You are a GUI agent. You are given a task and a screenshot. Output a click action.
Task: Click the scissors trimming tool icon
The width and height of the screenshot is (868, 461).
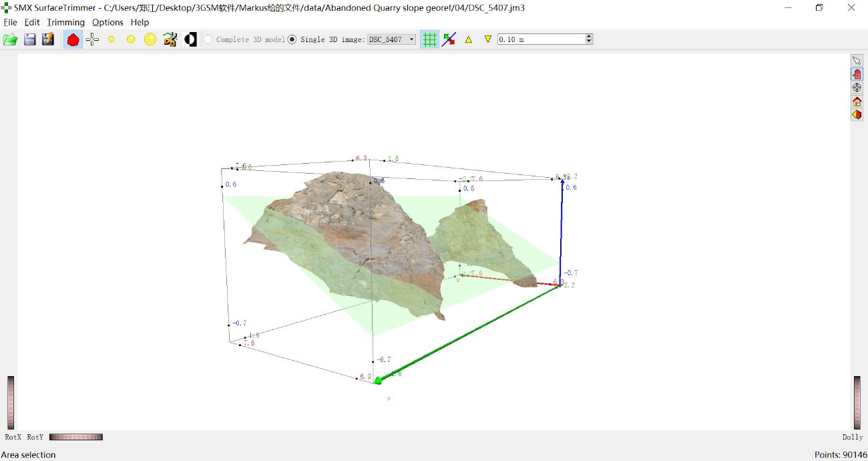(x=170, y=39)
